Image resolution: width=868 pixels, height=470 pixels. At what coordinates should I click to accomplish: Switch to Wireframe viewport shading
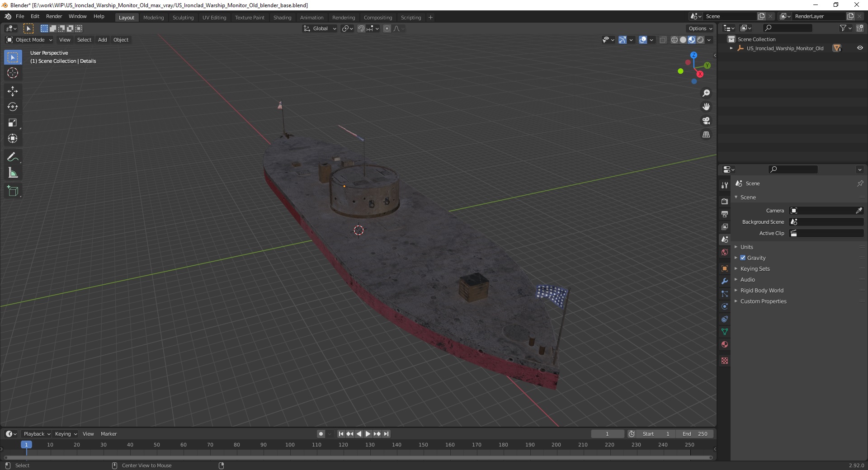click(x=675, y=40)
